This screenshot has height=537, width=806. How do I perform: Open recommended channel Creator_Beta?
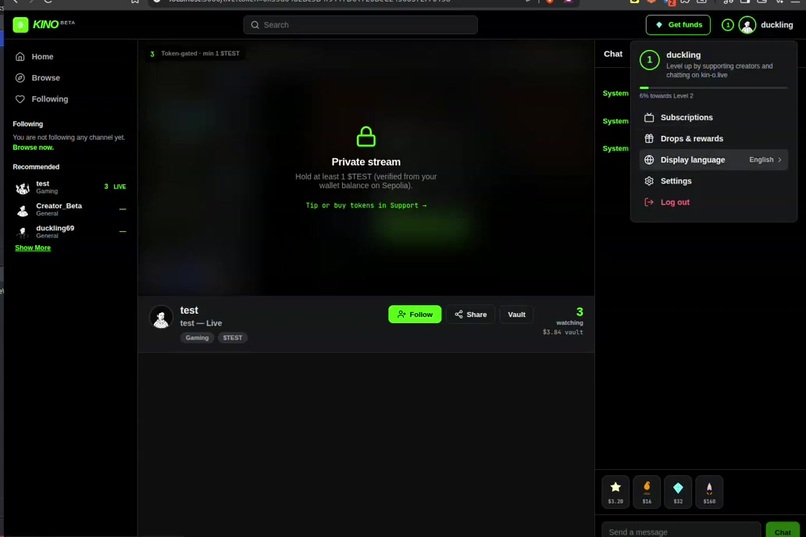(x=70, y=209)
